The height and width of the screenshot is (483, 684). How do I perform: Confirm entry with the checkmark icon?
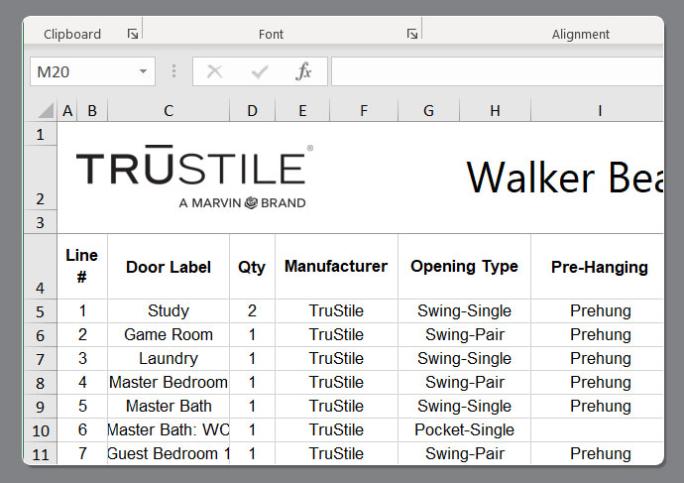click(260, 71)
